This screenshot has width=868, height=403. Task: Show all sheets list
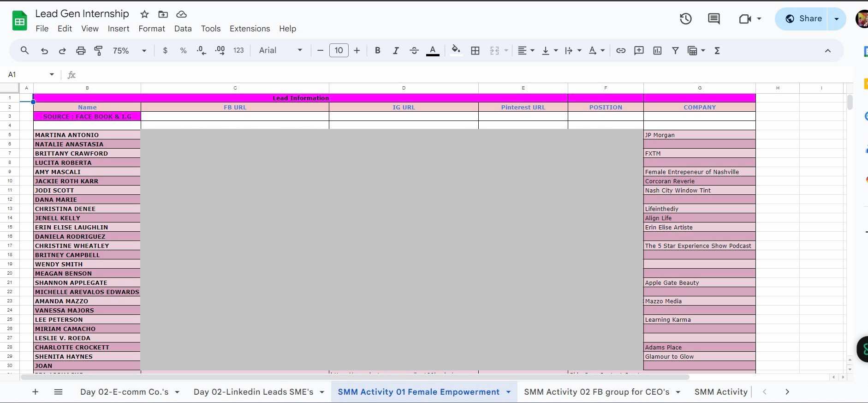pos(58,392)
